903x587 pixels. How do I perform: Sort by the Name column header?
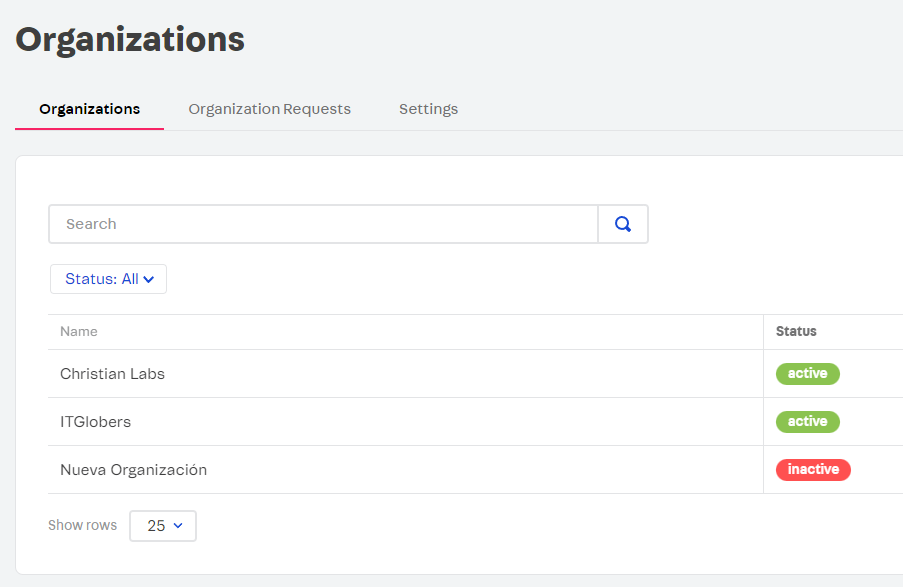(79, 332)
